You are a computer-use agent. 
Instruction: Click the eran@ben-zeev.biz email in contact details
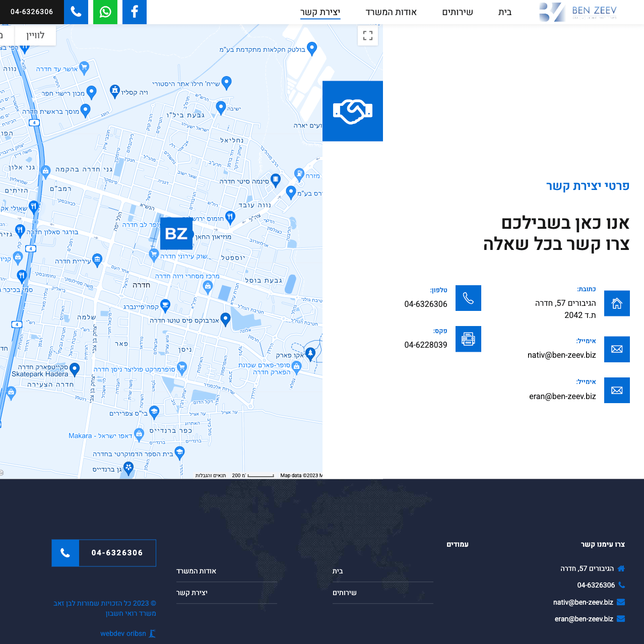coord(562,397)
